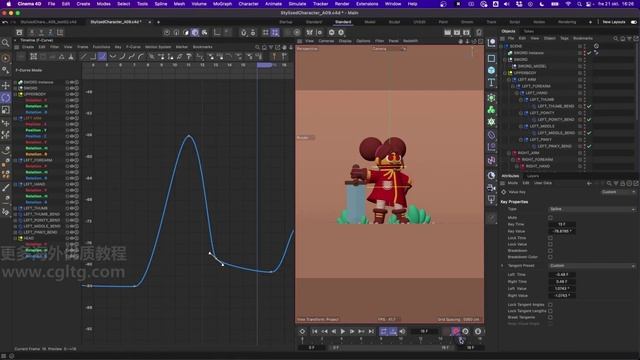Select the Scale tool in left toolbar

(6, 110)
